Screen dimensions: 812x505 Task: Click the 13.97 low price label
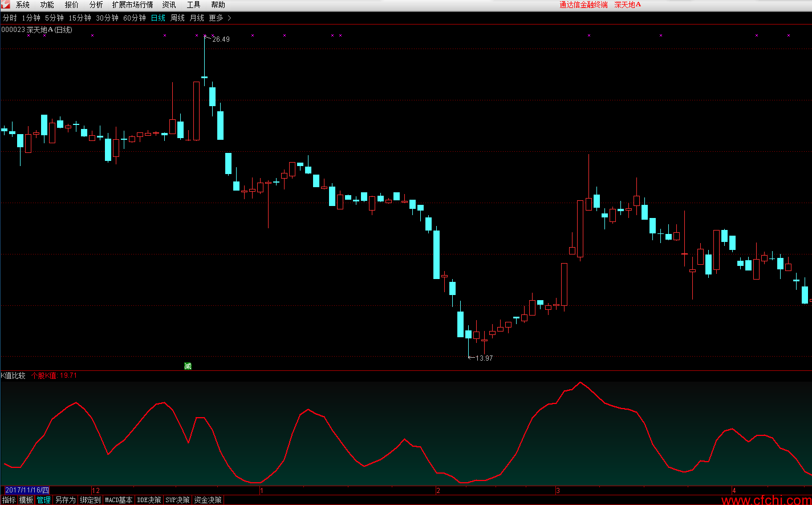pos(484,358)
